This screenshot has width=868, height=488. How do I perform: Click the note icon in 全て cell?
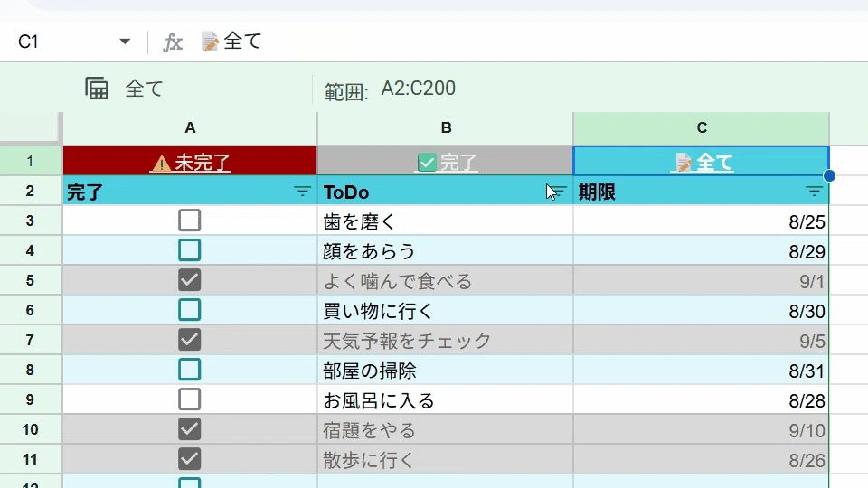pos(684,163)
